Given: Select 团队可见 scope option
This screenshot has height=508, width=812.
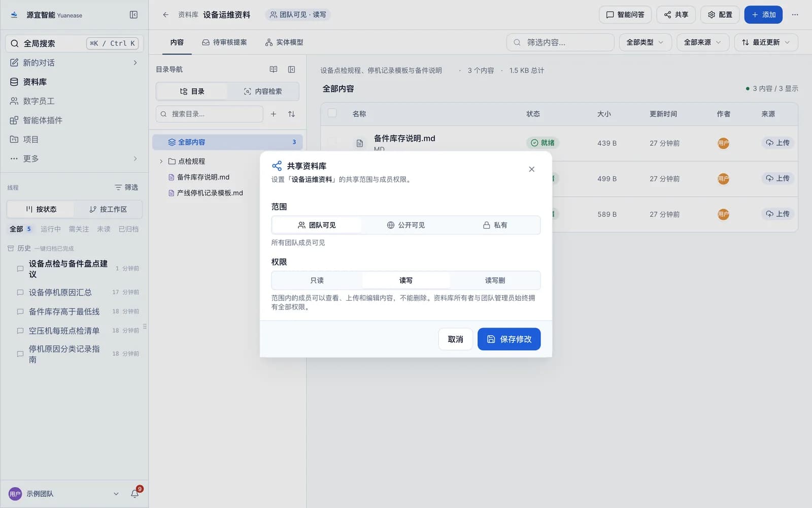Looking at the screenshot, I should 317,225.
